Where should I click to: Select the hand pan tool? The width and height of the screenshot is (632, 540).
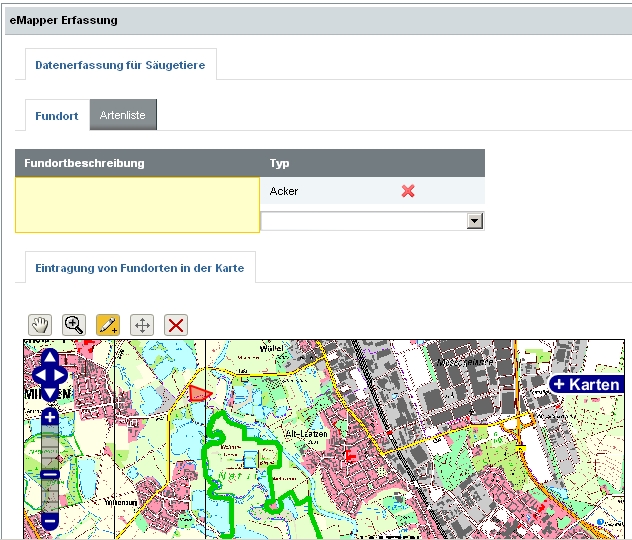coord(39,324)
